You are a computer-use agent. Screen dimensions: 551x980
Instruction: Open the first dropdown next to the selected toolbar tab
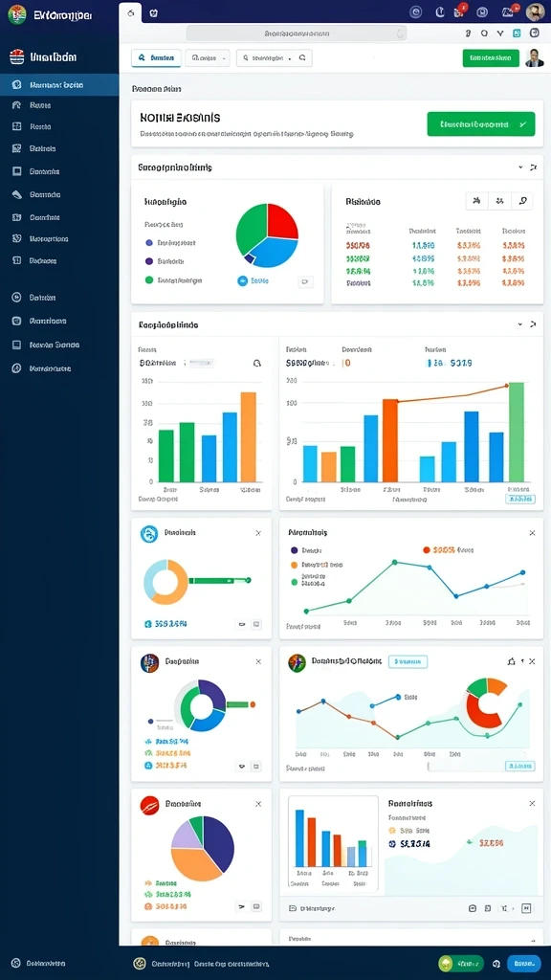coord(208,58)
